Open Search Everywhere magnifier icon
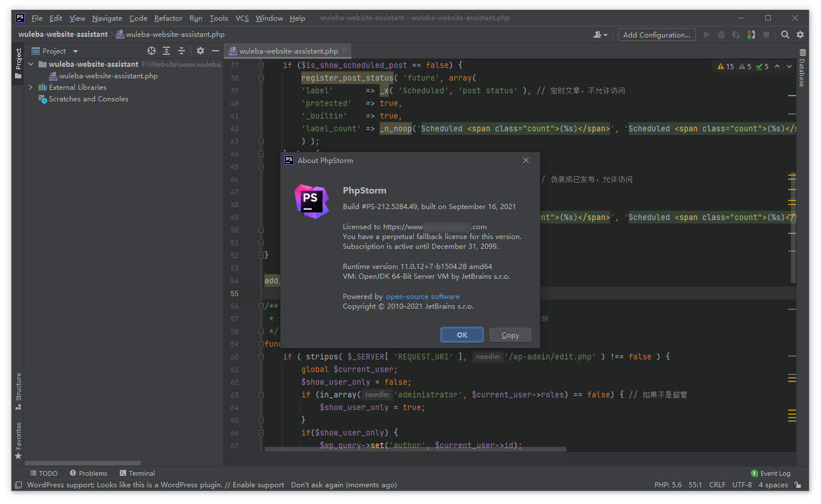 (785, 35)
